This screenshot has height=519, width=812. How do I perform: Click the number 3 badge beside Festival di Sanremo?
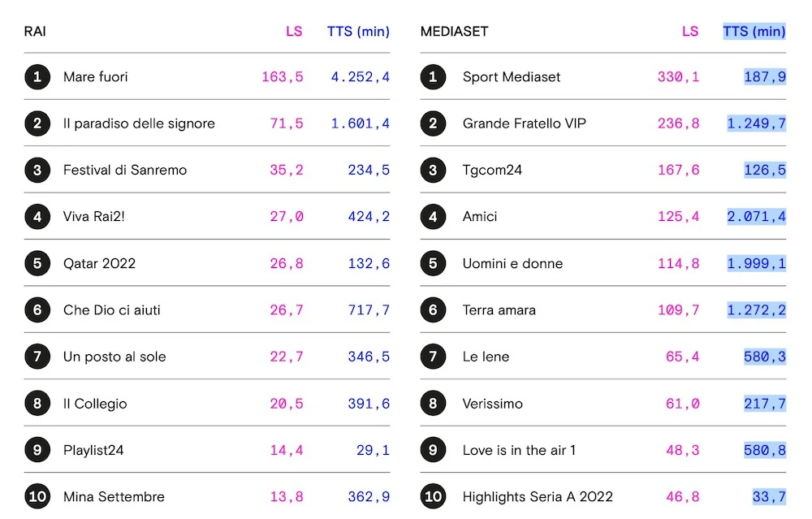(37, 171)
